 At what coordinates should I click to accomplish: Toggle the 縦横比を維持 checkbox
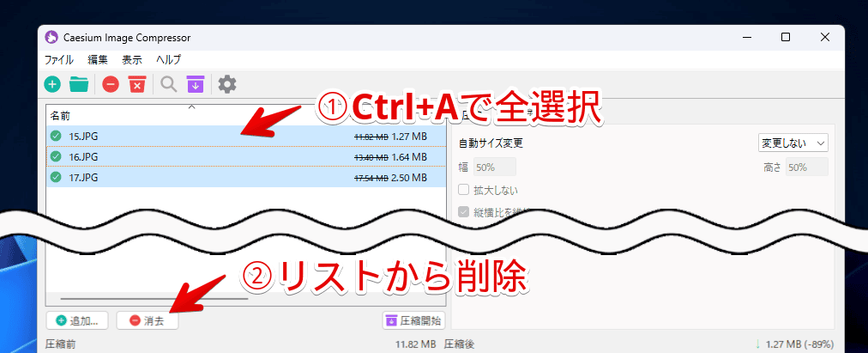pyautogui.click(x=464, y=211)
